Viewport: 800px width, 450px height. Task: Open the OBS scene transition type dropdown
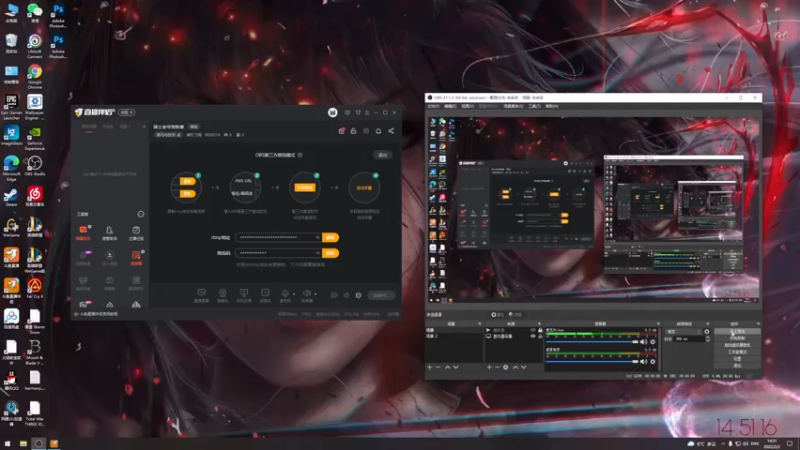(x=683, y=332)
